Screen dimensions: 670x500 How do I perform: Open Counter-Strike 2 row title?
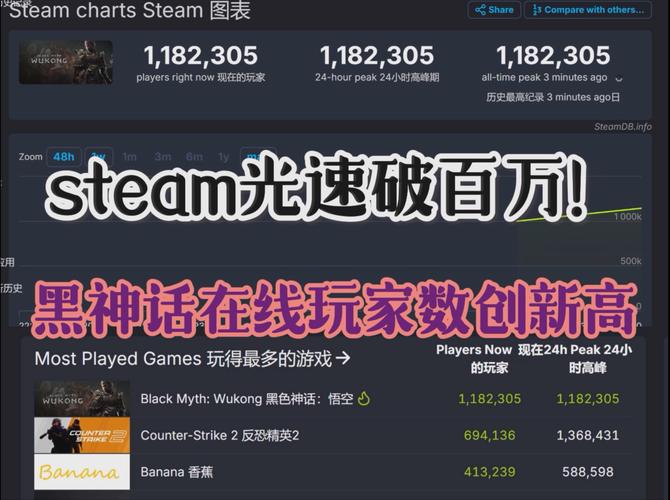(x=220, y=435)
